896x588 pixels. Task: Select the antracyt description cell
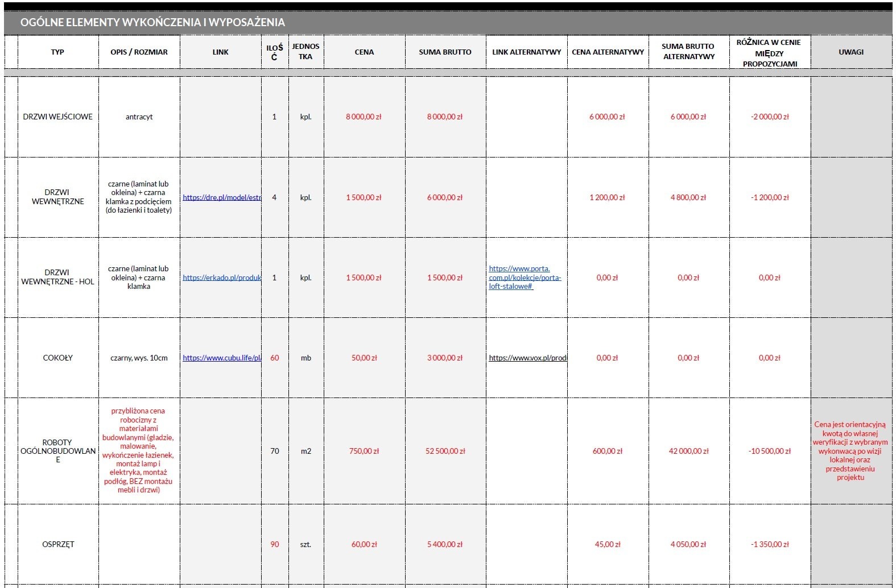click(x=139, y=117)
